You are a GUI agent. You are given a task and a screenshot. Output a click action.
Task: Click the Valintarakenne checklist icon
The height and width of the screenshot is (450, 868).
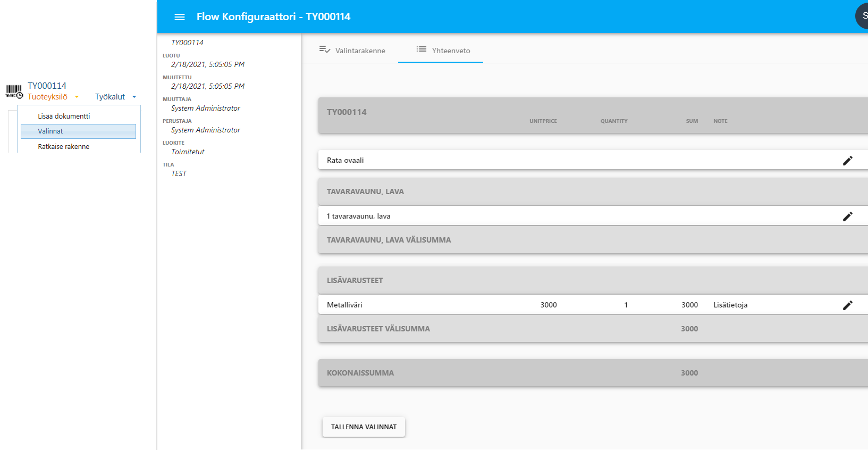click(x=324, y=50)
